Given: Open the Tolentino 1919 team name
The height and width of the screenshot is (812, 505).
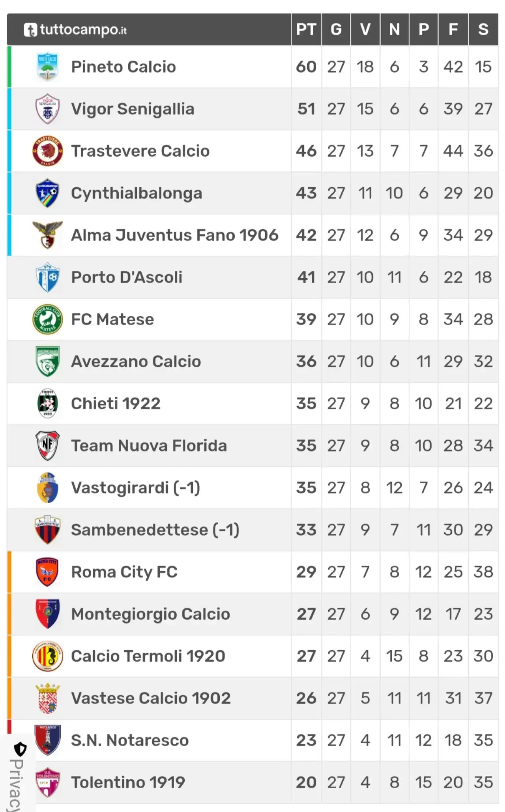Looking at the screenshot, I should [x=128, y=782].
